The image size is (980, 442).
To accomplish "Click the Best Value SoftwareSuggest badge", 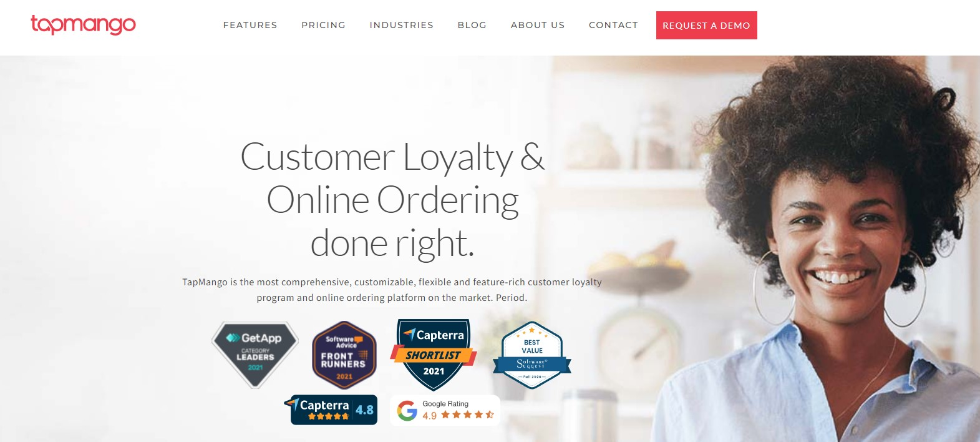I will tap(532, 355).
